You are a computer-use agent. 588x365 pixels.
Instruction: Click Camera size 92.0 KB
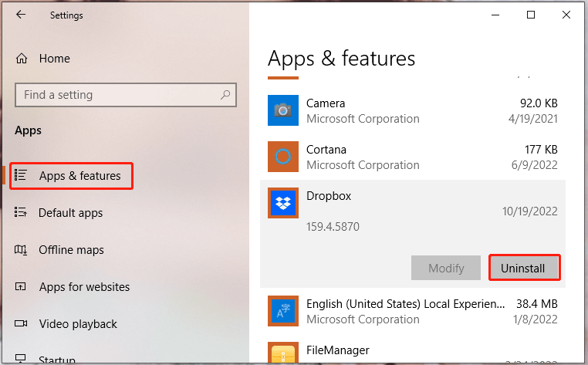click(539, 103)
